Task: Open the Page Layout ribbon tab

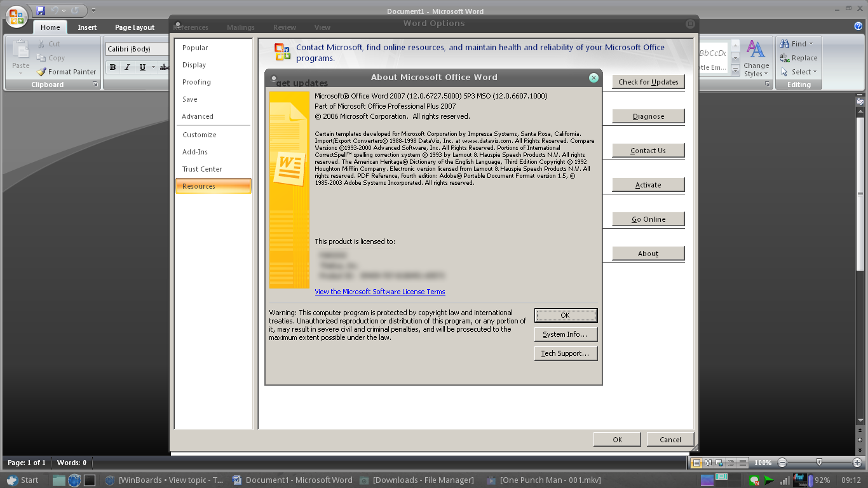Action: 135,27
